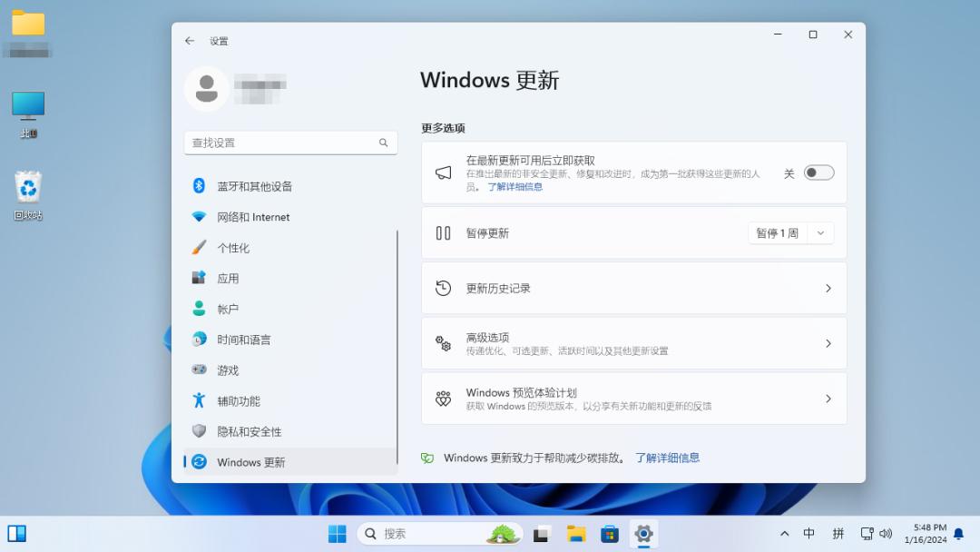
Task: Click the taskbar 搜索 box
Action: pyautogui.click(x=440, y=534)
